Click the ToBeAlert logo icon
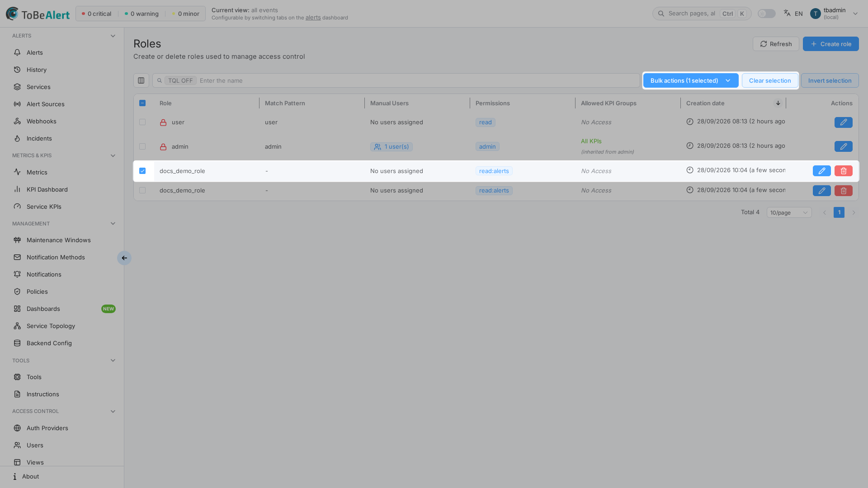Viewport: 868px width, 488px height. click(x=12, y=14)
